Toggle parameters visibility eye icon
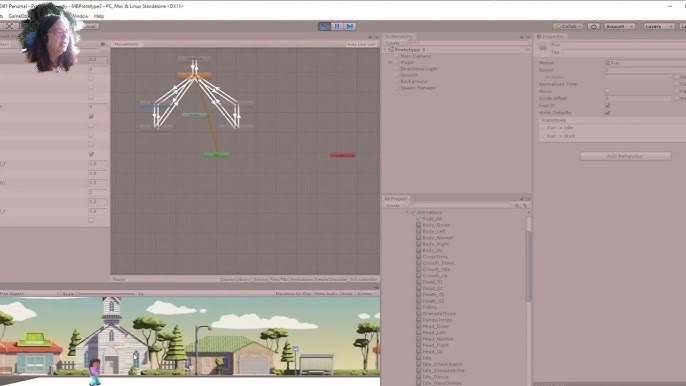The width and height of the screenshot is (686, 386). pos(103,44)
